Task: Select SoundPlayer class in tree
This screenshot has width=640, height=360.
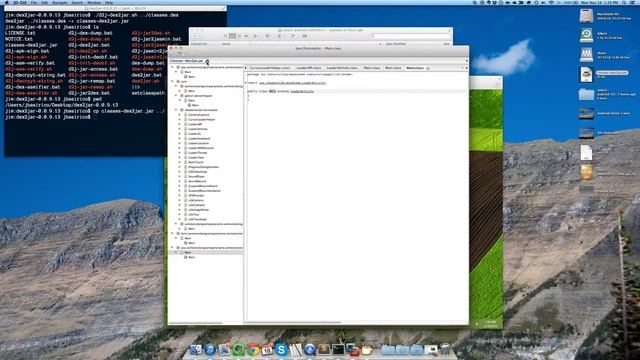Action: pos(197,177)
